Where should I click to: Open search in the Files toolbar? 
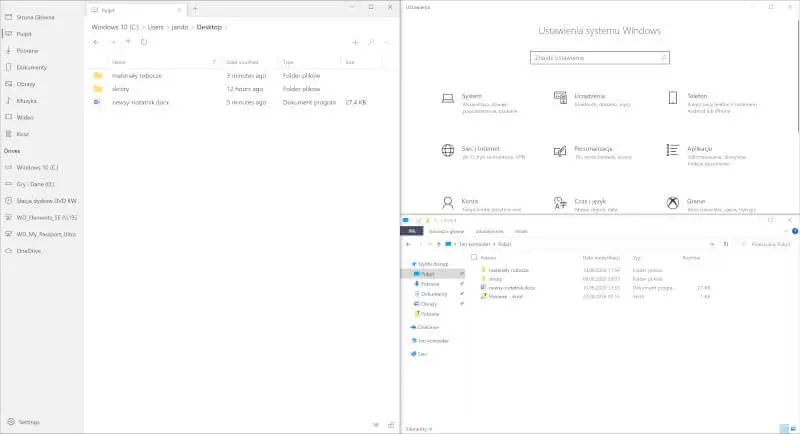point(371,42)
